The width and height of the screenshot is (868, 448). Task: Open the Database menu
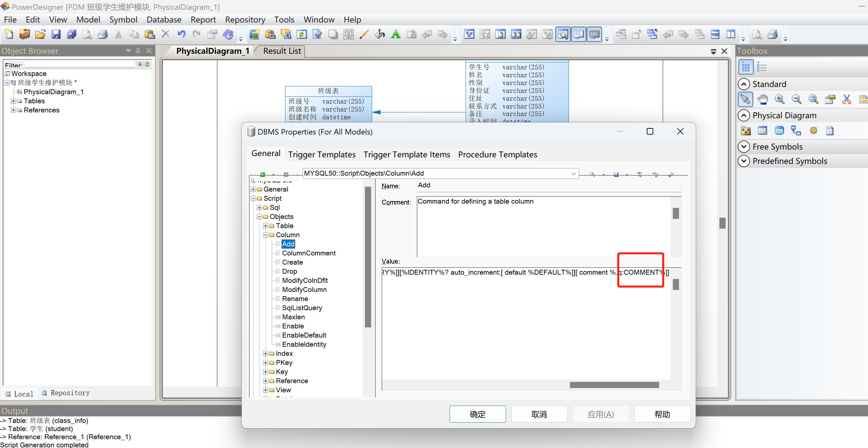pyautogui.click(x=164, y=20)
